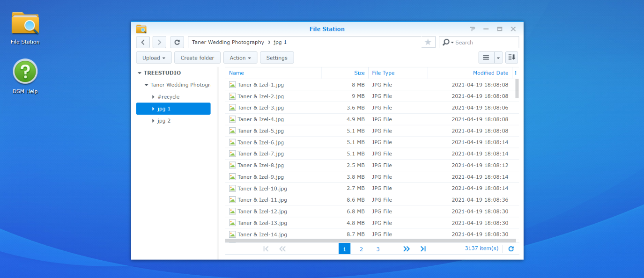The height and width of the screenshot is (278, 644).
Task: Click the back navigation arrow
Action: (x=143, y=42)
